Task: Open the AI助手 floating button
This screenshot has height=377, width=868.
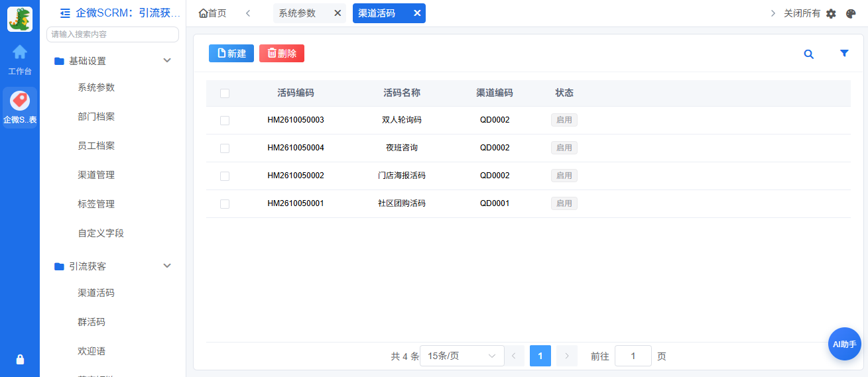Action: point(845,344)
